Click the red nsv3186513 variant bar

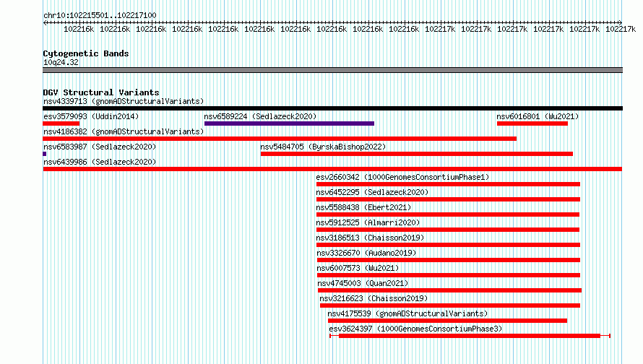coord(448,245)
